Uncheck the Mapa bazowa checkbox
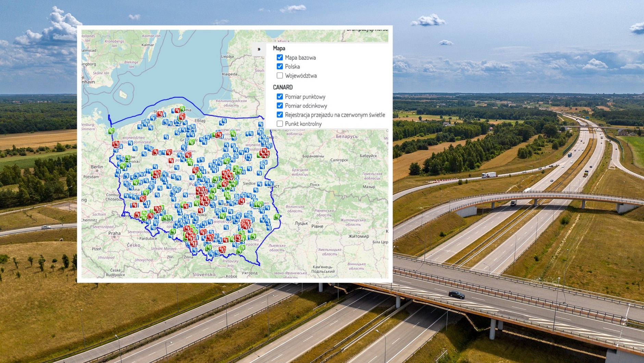This screenshot has height=363, width=644. [280, 58]
